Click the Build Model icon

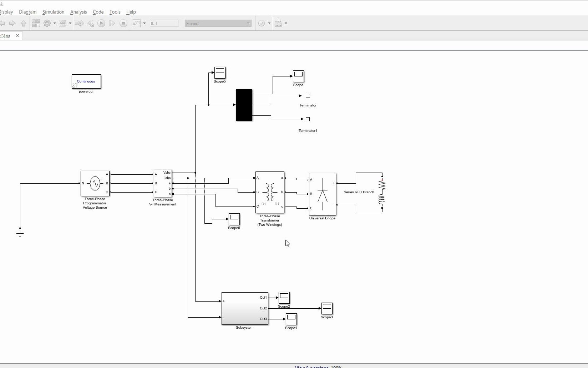tap(278, 23)
